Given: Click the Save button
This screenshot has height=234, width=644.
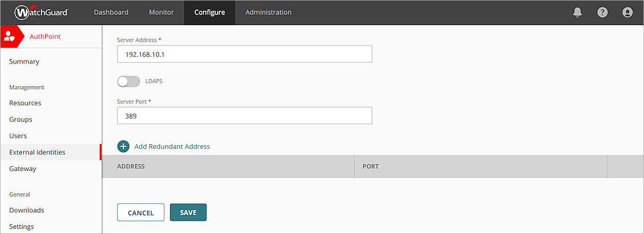Looking at the screenshot, I should 188,212.
